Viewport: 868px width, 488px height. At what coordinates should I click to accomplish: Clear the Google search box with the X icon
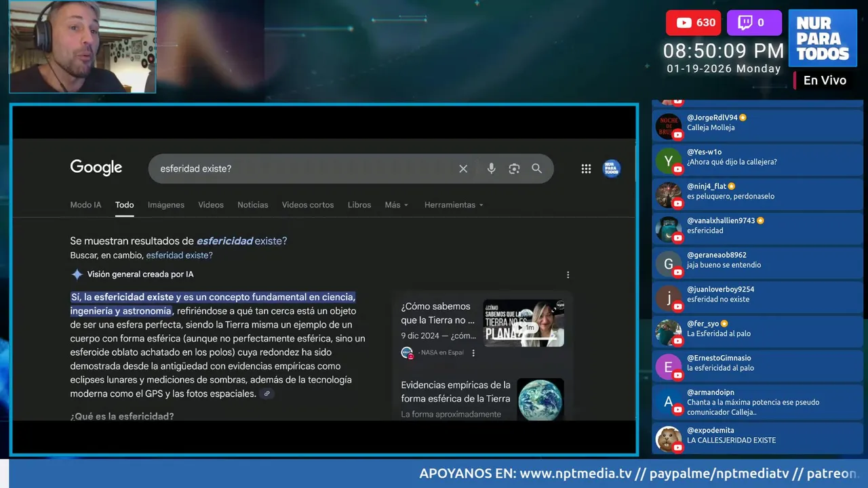coord(463,169)
